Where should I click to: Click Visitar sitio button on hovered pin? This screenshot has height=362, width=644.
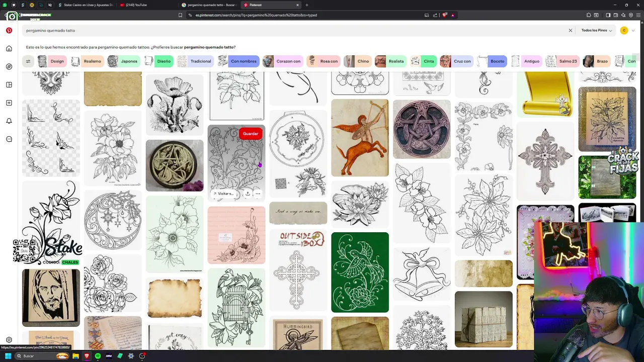(x=223, y=194)
